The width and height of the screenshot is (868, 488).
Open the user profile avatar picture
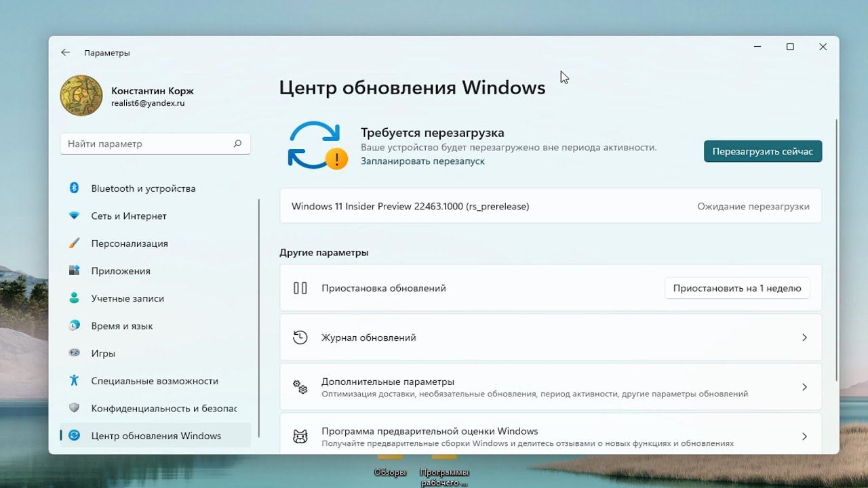(x=81, y=96)
